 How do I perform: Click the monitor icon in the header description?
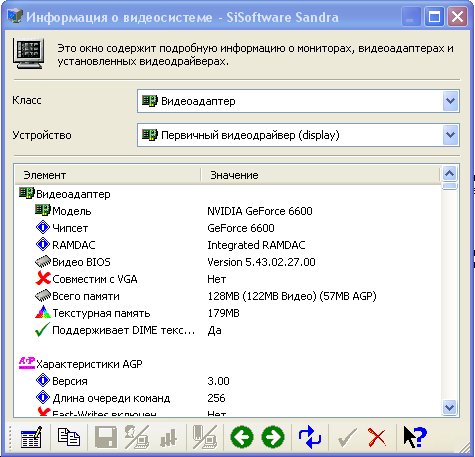[x=29, y=53]
